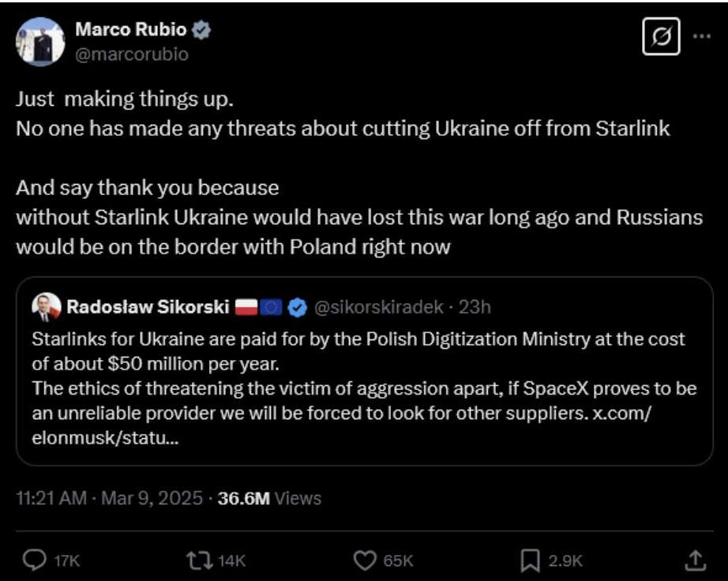
Task: Click the reply comment icon
Action: (35, 560)
